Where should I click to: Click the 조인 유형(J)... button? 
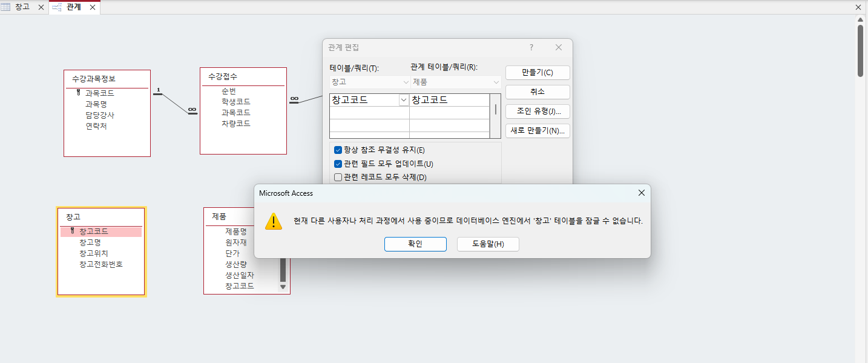pyautogui.click(x=538, y=111)
